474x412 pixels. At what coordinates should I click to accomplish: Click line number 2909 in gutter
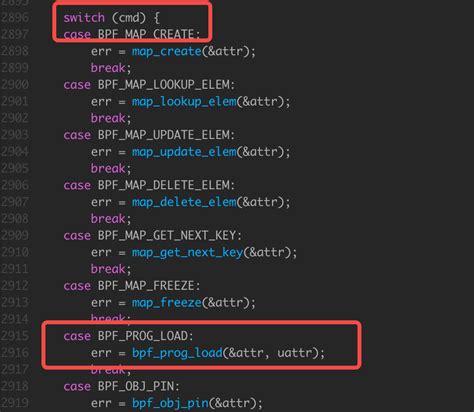point(15,235)
